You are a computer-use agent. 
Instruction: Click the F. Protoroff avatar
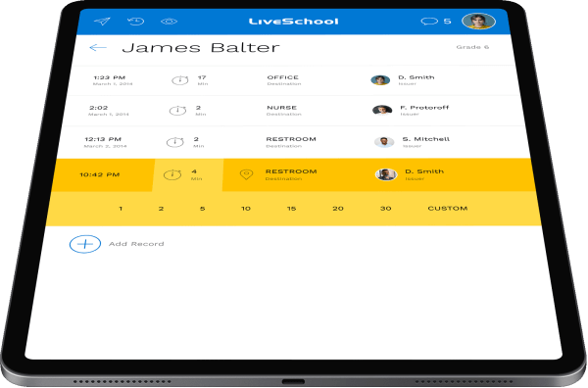382,110
